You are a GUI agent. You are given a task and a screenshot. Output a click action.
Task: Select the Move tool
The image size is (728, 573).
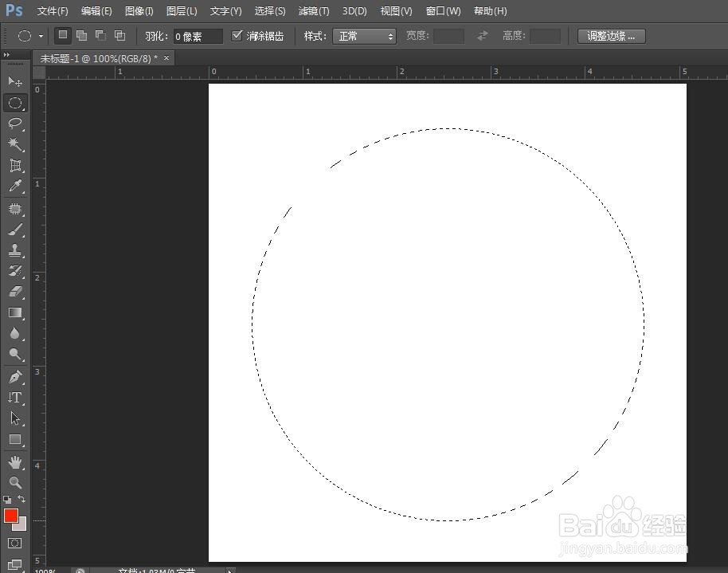click(15, 82)
